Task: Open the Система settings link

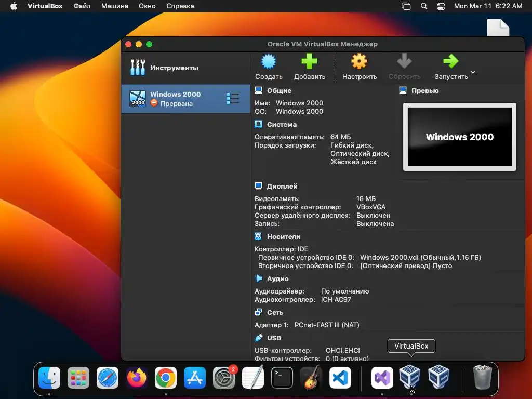Action: pos(282,125)
